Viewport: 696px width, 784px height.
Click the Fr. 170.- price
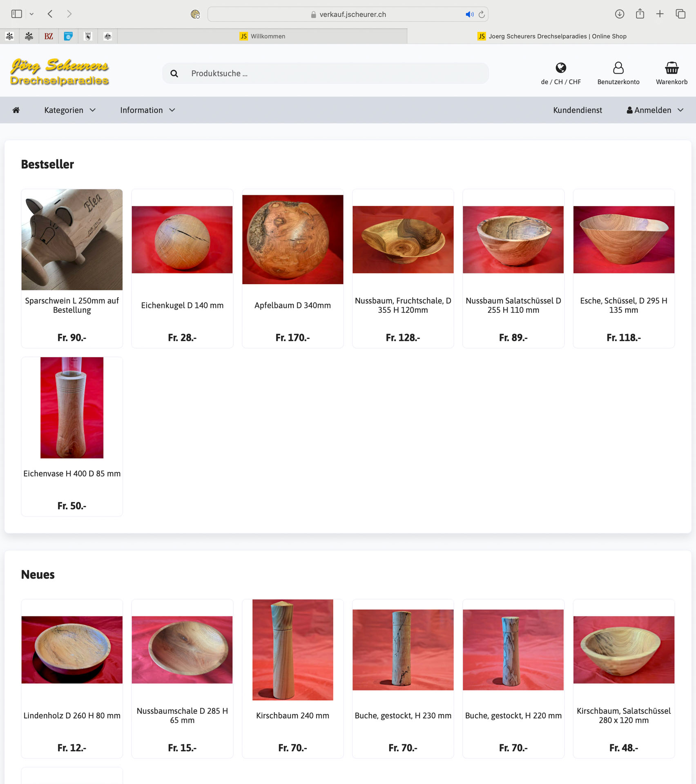pos(293,338)
